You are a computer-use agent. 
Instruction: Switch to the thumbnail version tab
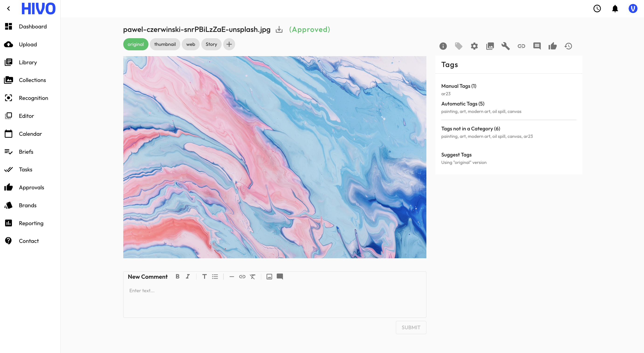[165, 44]
